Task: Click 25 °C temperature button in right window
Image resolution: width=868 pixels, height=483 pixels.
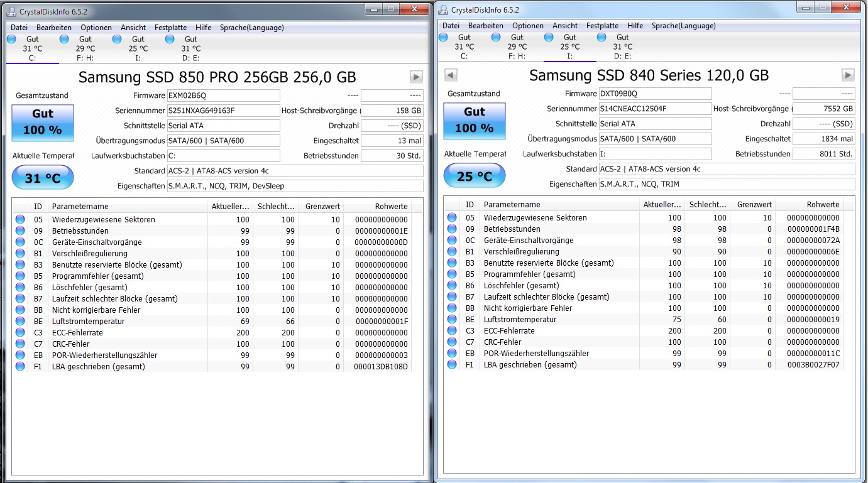Action: coord(475,176)
